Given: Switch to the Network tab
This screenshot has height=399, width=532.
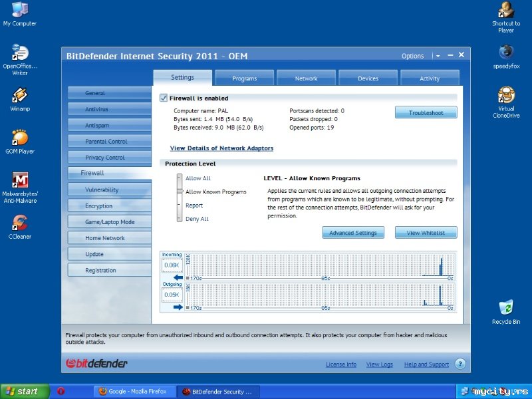Looking at the screenshot, I should coord(306,78).
